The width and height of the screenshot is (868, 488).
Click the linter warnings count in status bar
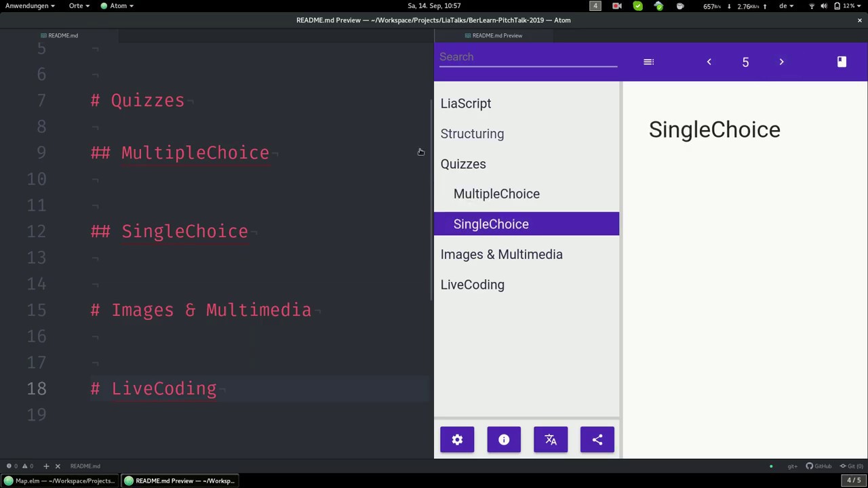[28, 466]
